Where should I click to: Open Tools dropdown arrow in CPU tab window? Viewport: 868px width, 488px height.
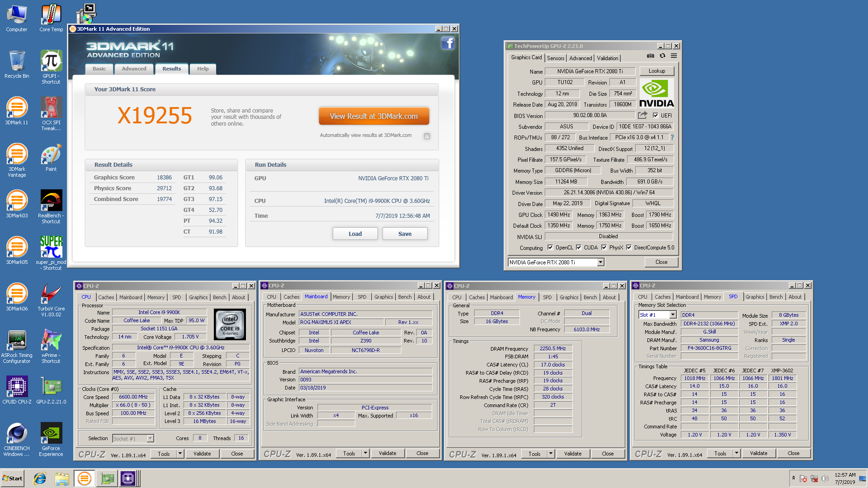180,454
